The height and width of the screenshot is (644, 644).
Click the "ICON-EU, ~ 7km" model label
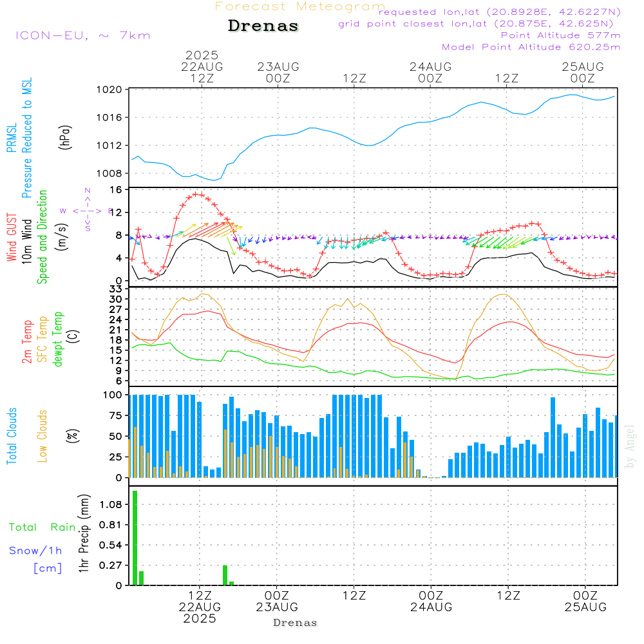click(x=83, y=35)
